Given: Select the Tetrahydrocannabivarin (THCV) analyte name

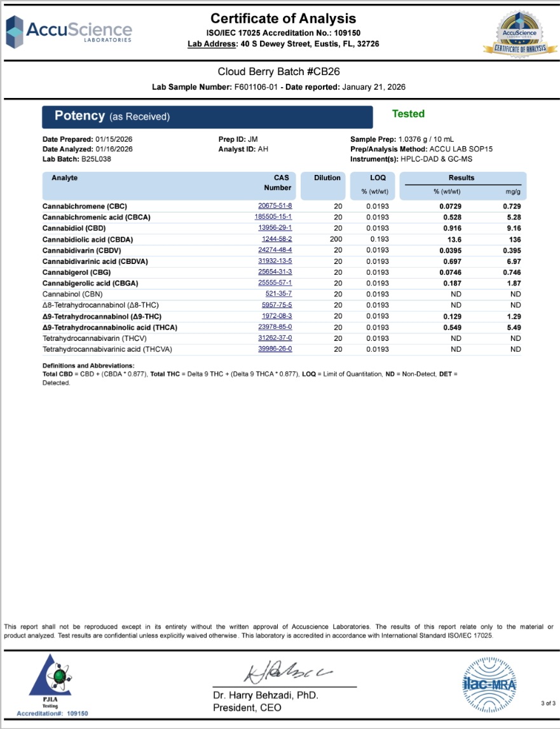Looking at the screenshot, I should [x=94, y=338].
